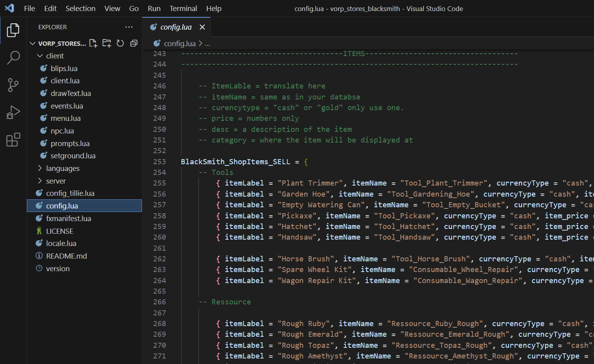Click the "Wagon Repair Kit" string

coord(317,280)
